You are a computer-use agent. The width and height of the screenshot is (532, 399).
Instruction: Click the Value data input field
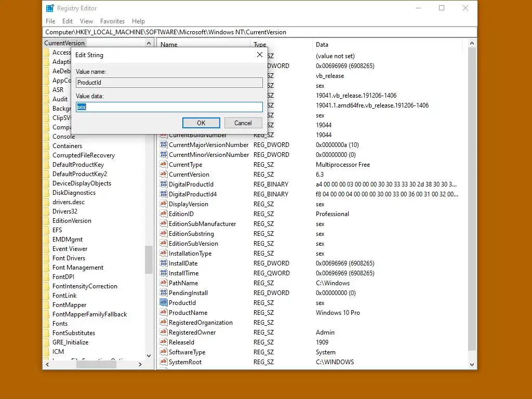(x=169, y=107)
